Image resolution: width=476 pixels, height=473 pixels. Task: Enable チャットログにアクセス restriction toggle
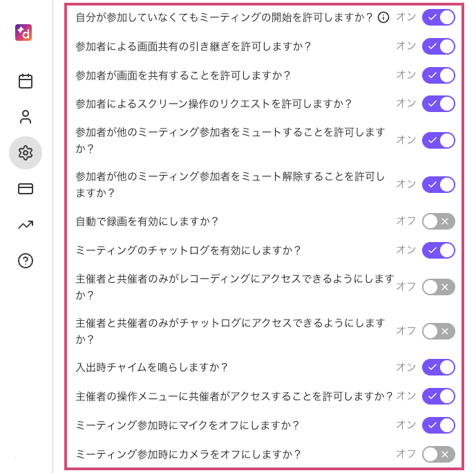439,331
